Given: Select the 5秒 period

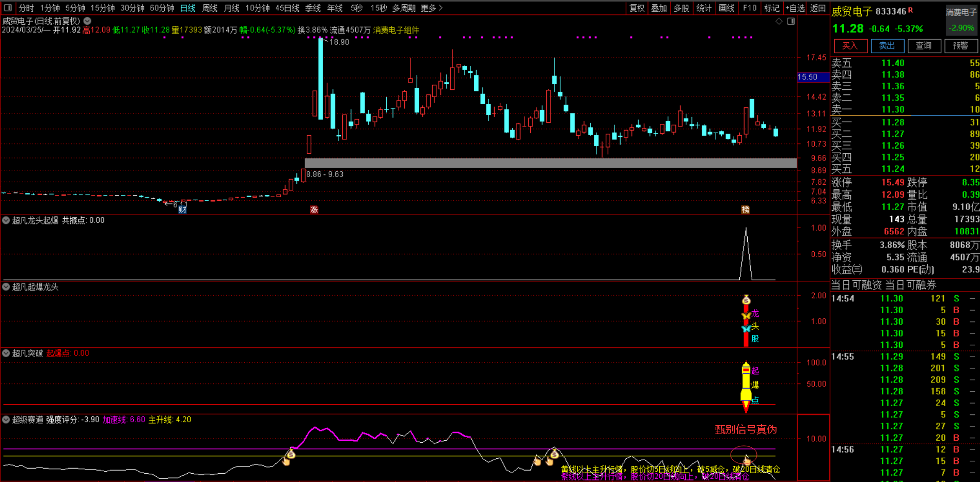Looking at the screenshot, I should 357,8.
